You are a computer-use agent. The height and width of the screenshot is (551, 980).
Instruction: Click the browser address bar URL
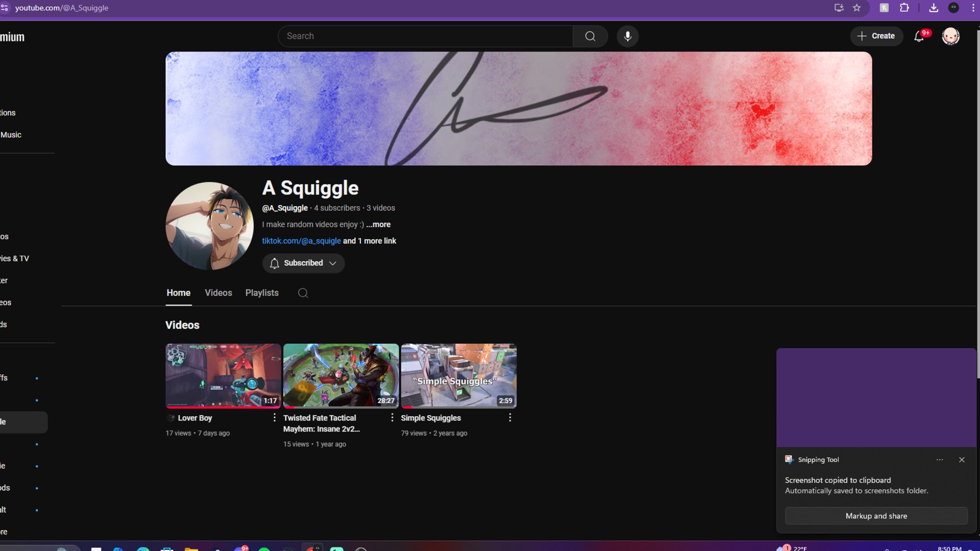point(62,8)
